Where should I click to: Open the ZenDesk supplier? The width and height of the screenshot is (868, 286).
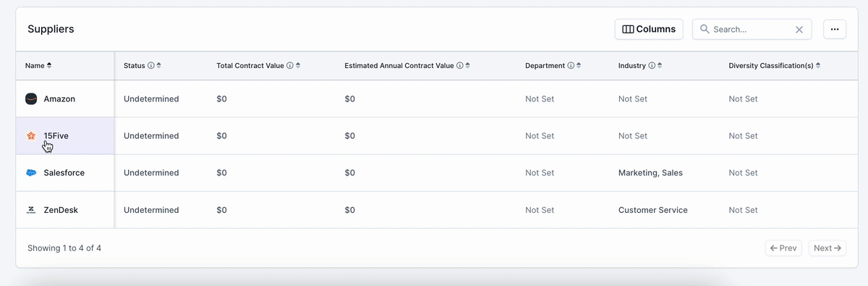coord(61,210)
